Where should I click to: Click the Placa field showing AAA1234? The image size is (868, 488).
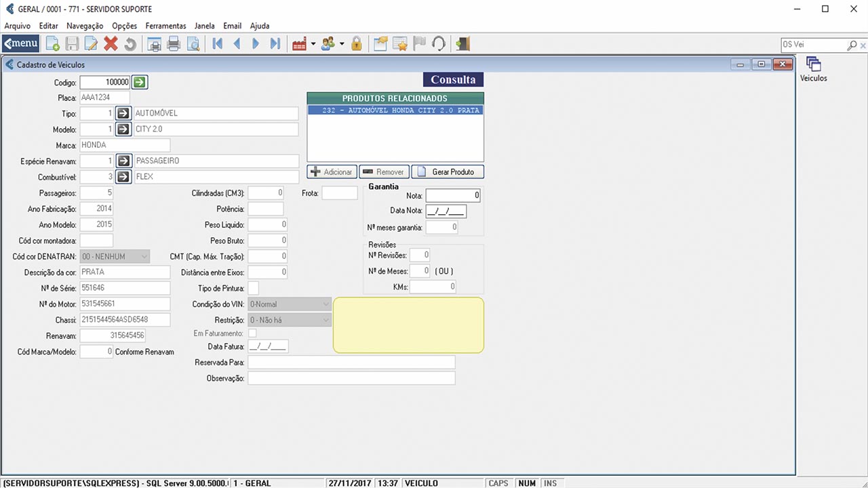point(105,98)
